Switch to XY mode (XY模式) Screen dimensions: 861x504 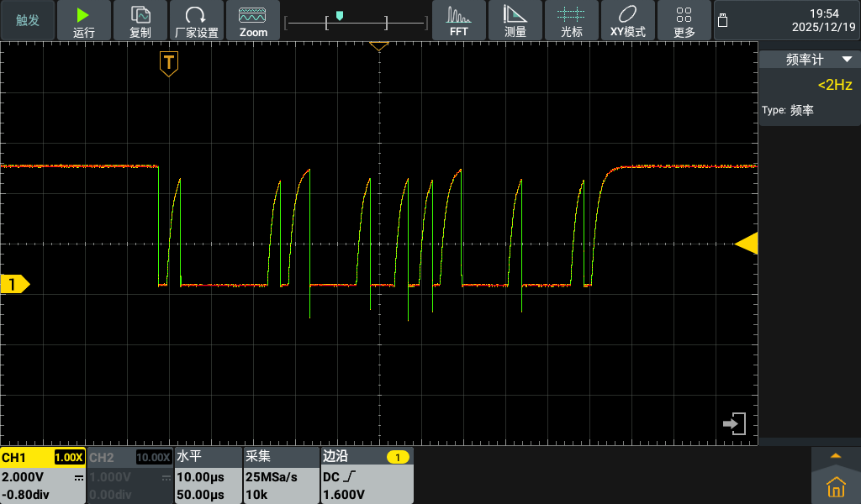pyautogui.click(x=628, y=21)
